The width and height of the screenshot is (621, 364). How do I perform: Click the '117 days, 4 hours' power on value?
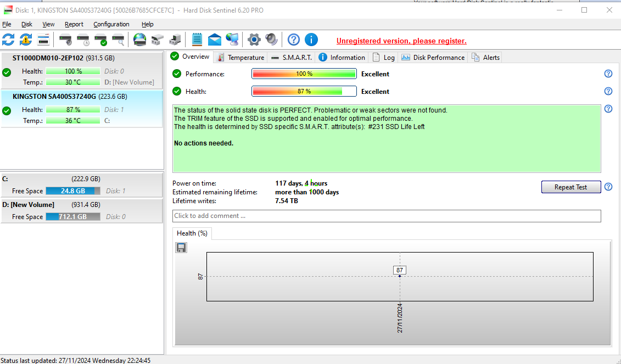[x=301, y=183]
